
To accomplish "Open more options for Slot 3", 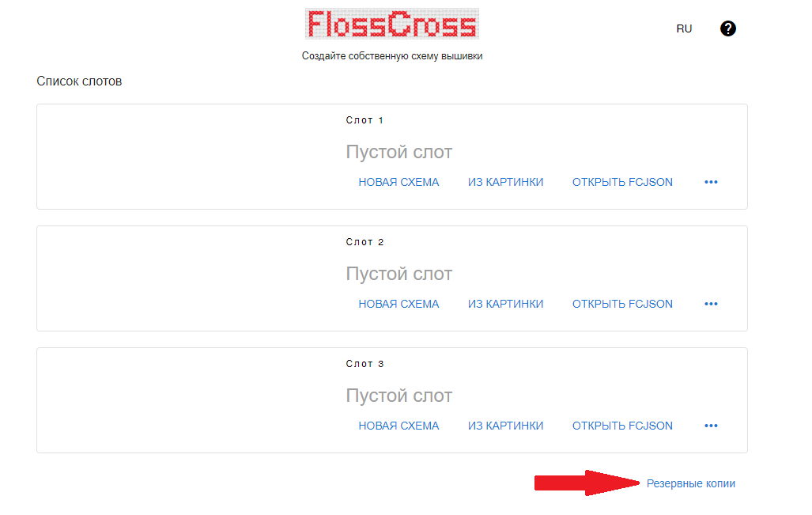I will pyautogui.click(x=711, y=426).
